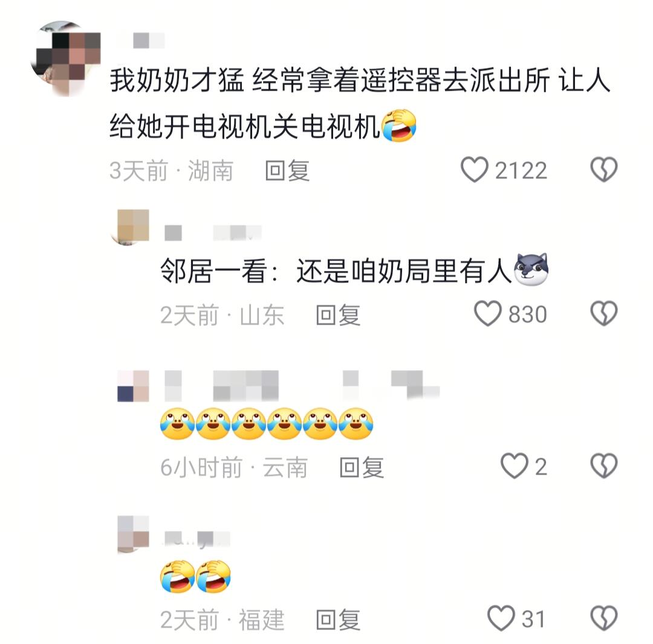This screenshot has width=653, height=644.
Task: Reply to the Yunnan comment via 回复
Action: point(362,467)
